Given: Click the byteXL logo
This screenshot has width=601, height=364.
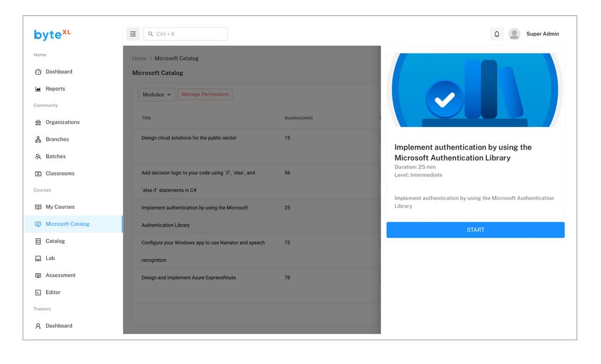Looking at the screenshot, I should pos(52,34).
